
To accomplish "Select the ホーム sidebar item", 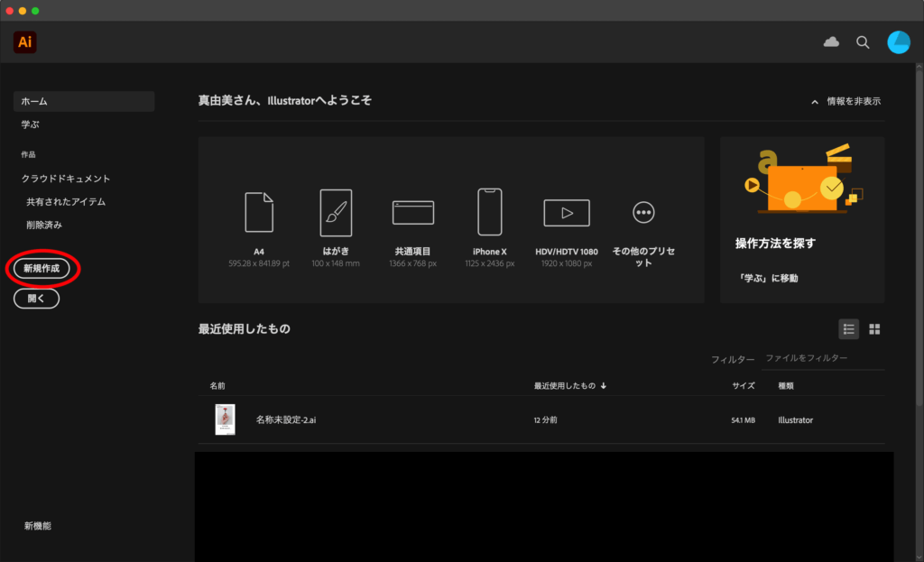I will [x=84, y=101].
